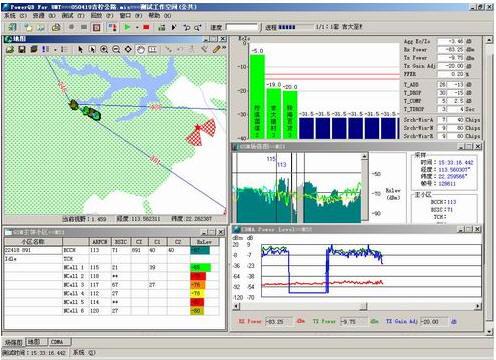This screenshot has height=360, width=496.
Task: Select the black arrow pointer tool in map toolbar
Action: click(80, 49)
